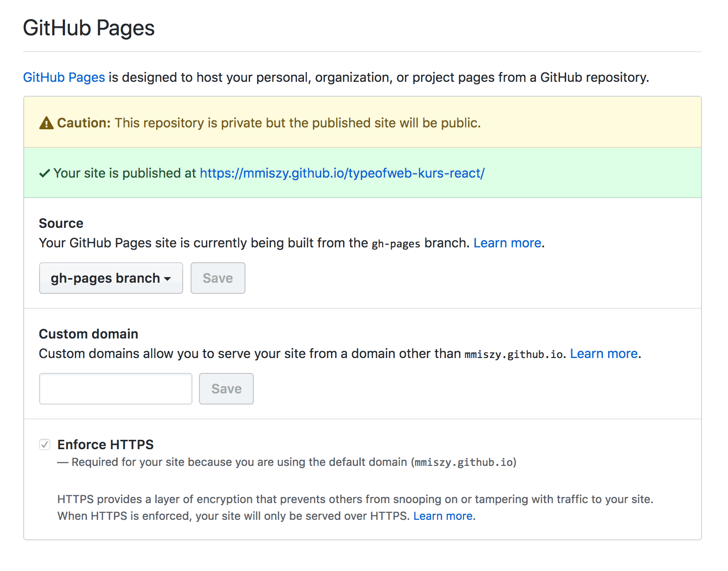Click the GitHub Pages page heading

pyautogui.click(x=89, y=28)
